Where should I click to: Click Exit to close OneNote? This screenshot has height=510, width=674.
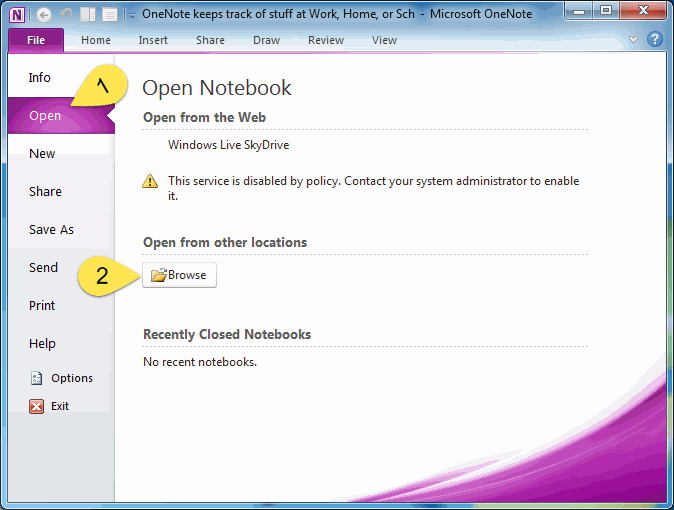(x=49, y=406)
